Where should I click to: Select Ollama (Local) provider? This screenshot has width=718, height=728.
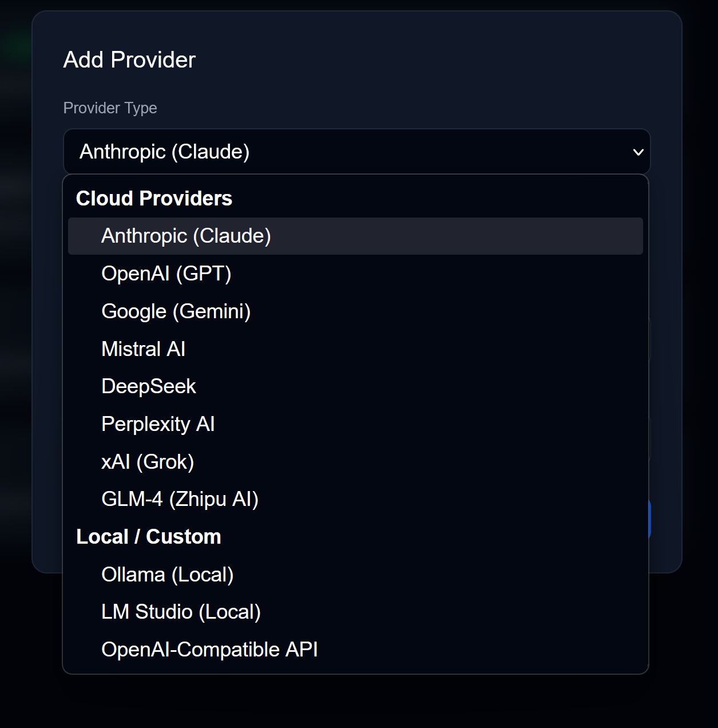point(167,574)
